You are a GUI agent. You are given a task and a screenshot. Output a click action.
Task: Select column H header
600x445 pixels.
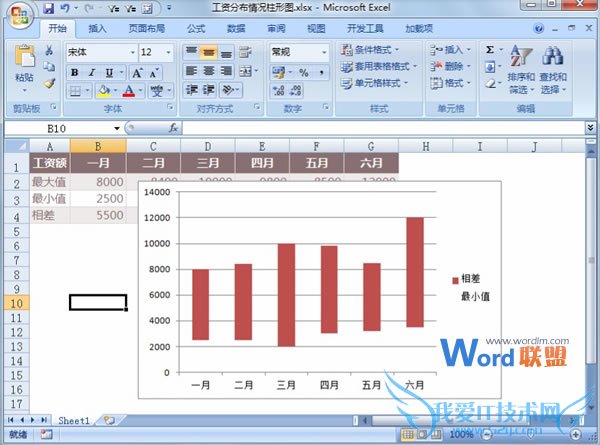[x=426, y=146]
